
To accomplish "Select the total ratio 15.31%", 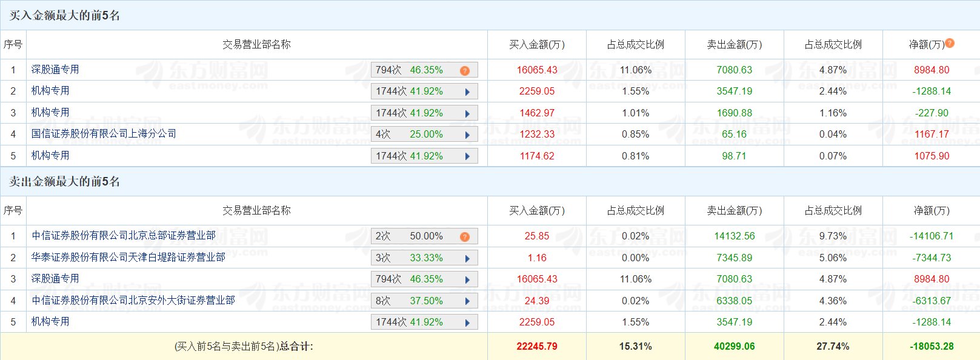I will (636, 347).
